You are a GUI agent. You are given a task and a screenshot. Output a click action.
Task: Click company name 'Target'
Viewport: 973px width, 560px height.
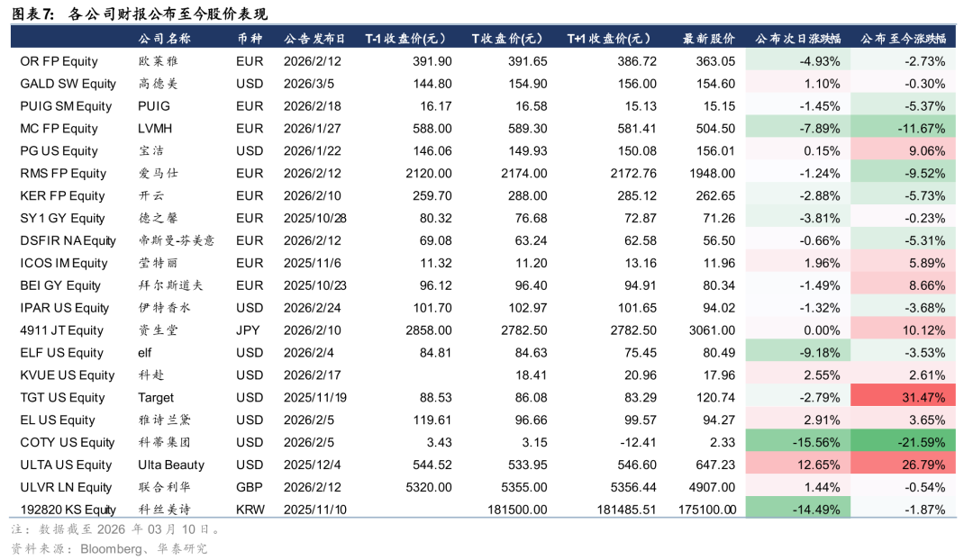156,398
